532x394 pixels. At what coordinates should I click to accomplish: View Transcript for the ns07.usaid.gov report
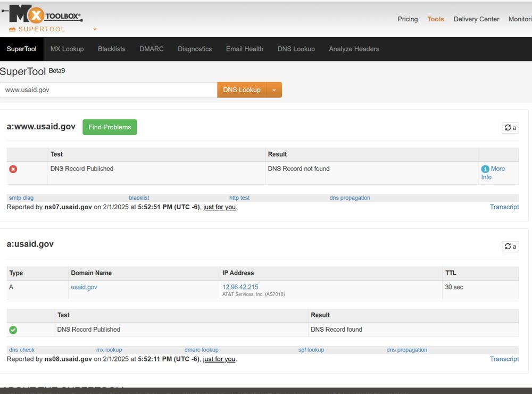pos(504,207)
